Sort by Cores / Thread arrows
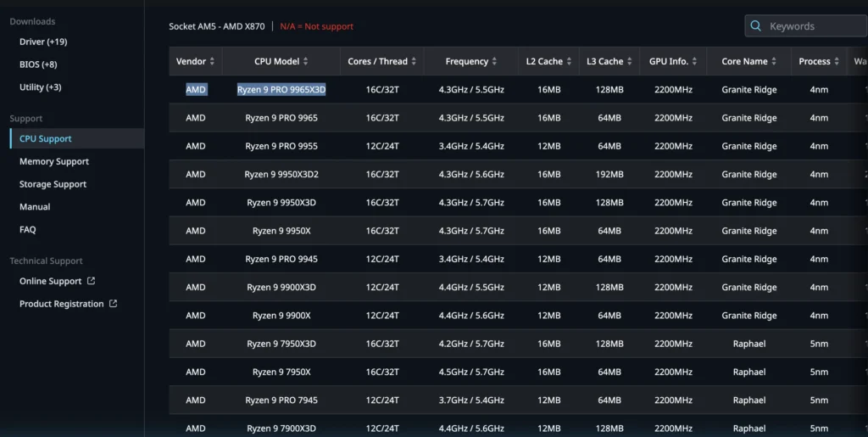The height and width of the screenshot is (437, 868). tap(414, 61)
